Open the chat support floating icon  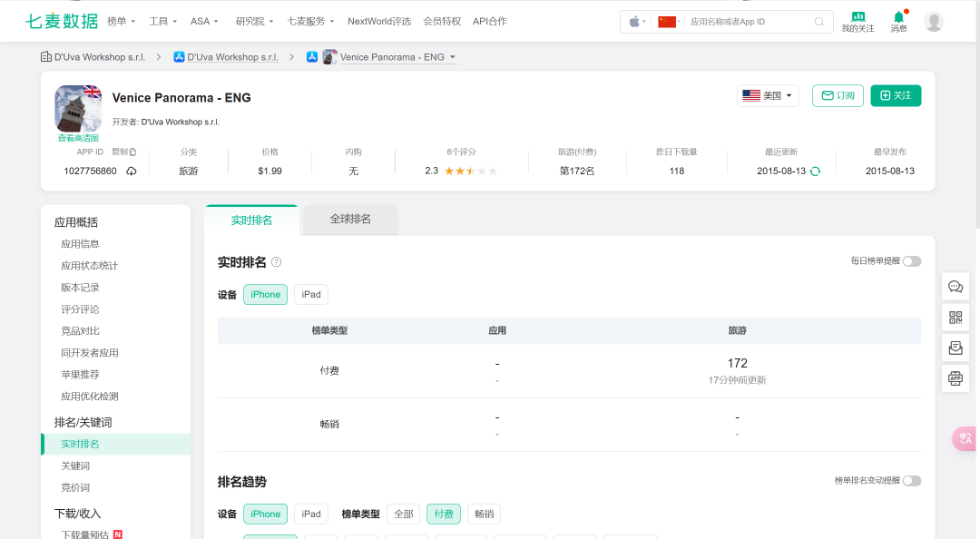click(955, 287)
